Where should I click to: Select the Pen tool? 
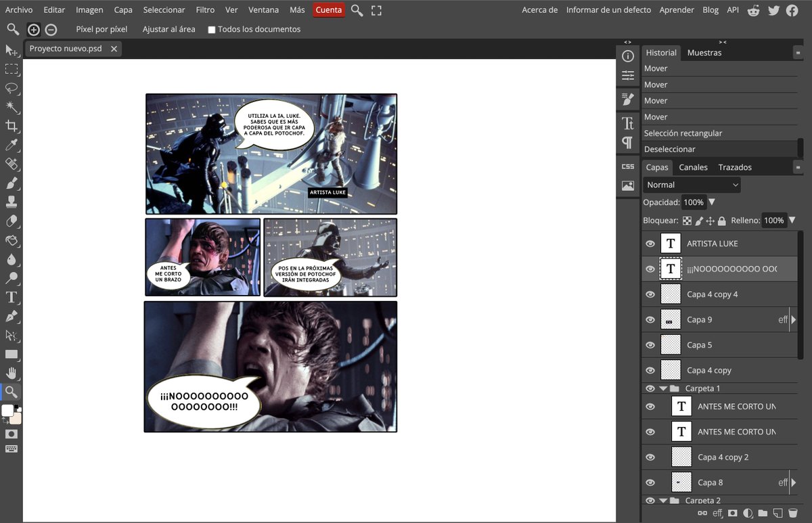12,316
